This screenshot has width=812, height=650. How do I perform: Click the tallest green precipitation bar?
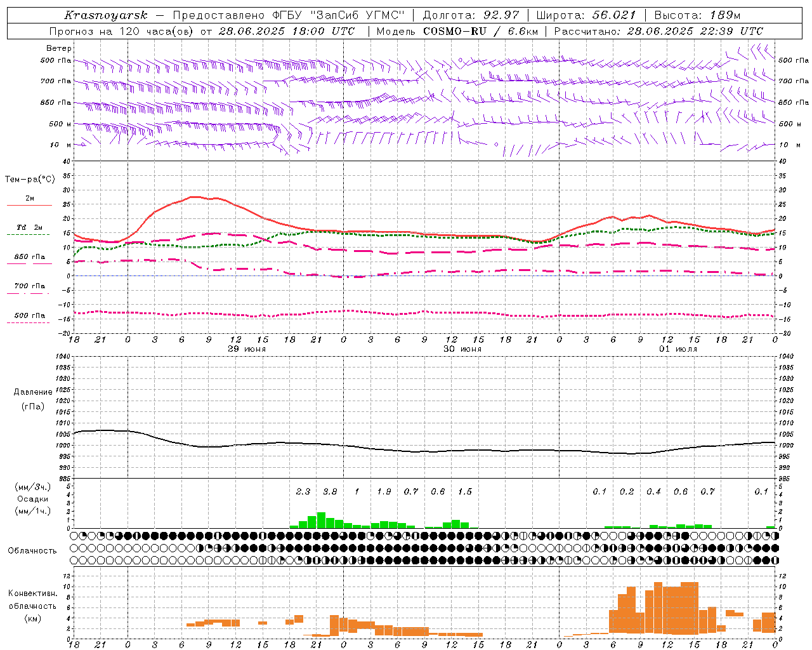(321, 521)
